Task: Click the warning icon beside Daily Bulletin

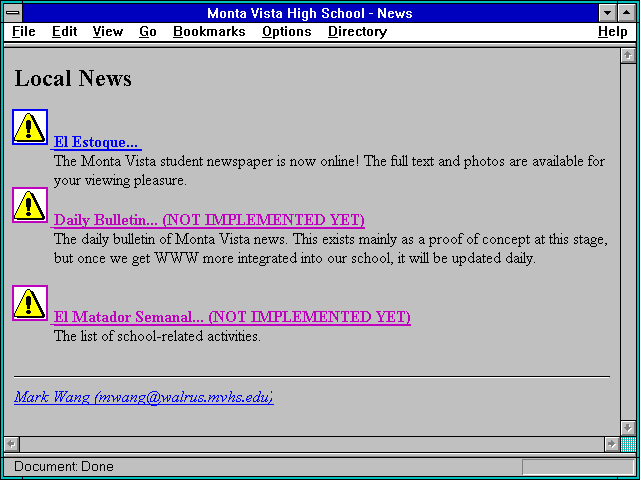Action: pos(30,205)
